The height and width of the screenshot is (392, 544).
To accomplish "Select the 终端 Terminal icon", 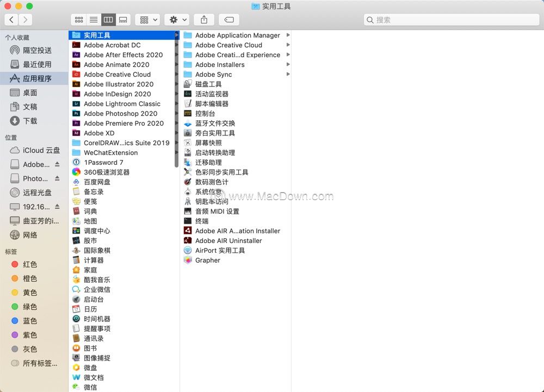I will point(188,221).
